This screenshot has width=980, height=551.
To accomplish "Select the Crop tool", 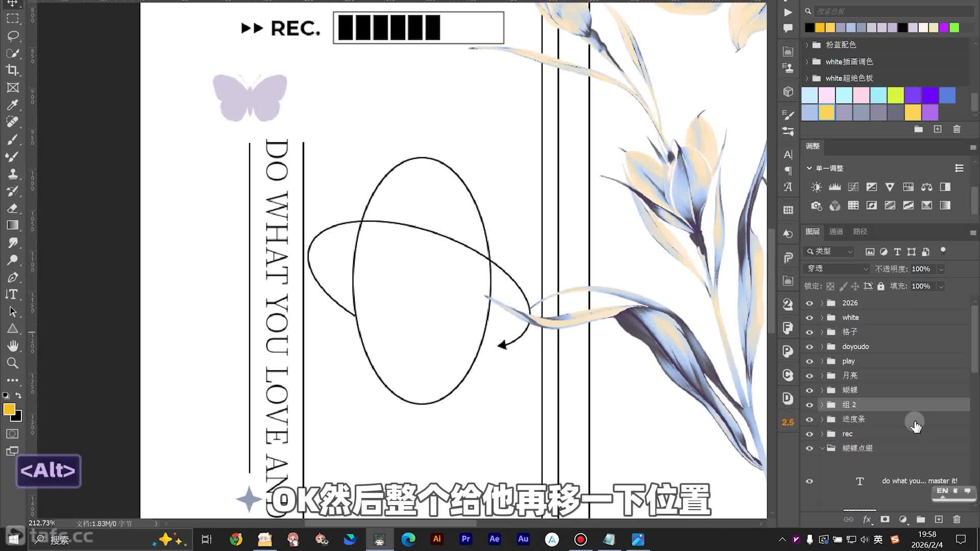I will 13,70.
